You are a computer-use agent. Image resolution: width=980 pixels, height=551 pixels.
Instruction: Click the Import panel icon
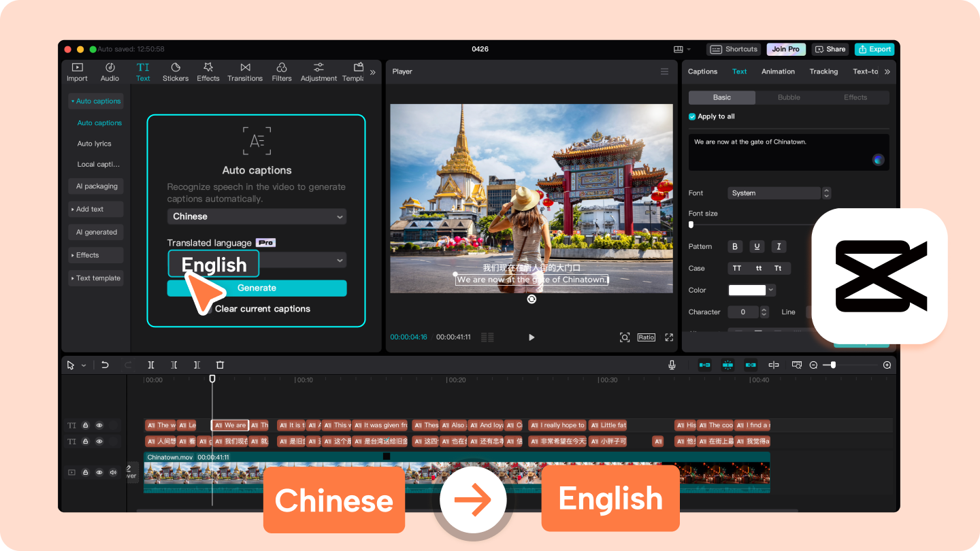tap(77, 71)
